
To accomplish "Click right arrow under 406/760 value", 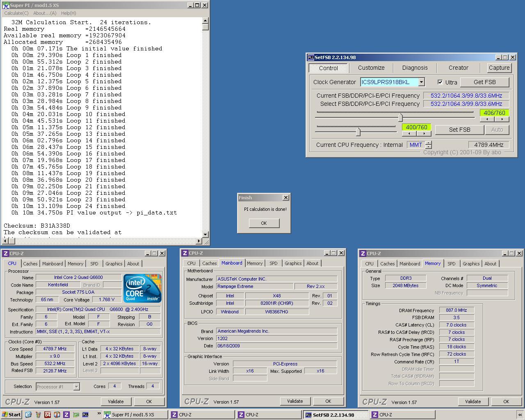I will 502,119.
